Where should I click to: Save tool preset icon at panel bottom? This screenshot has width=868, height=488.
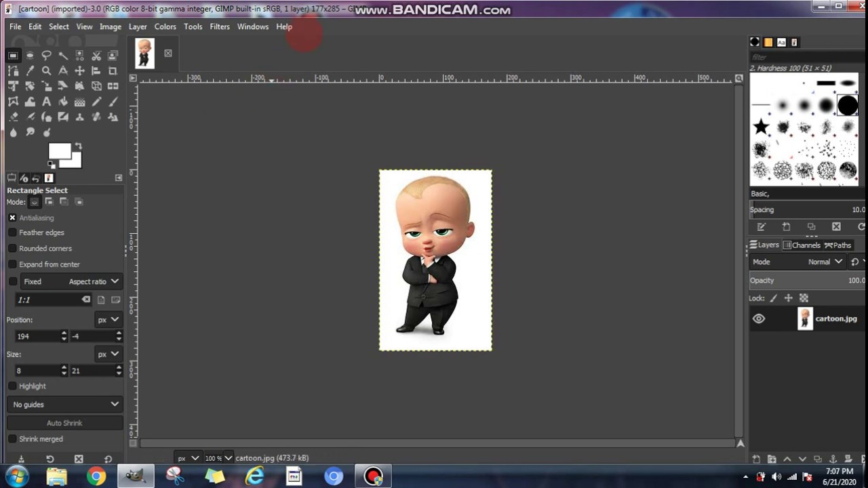point(21,459)
